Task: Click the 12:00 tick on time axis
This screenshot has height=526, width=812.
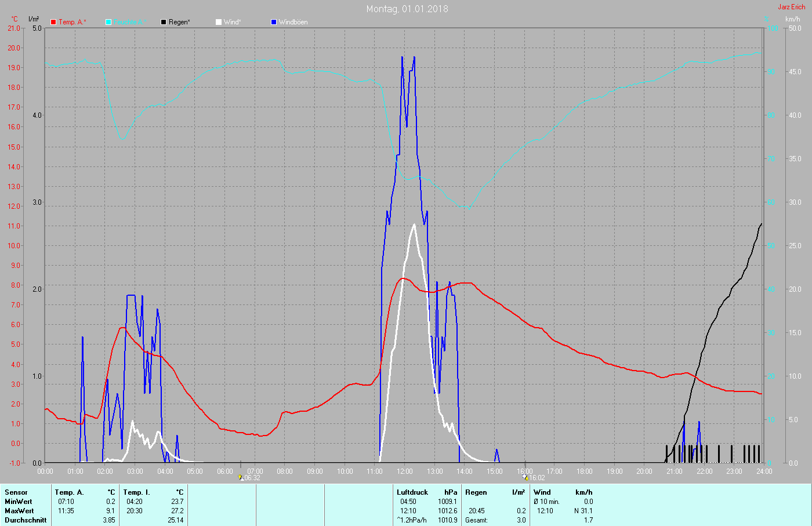Action: coord(405,471)
